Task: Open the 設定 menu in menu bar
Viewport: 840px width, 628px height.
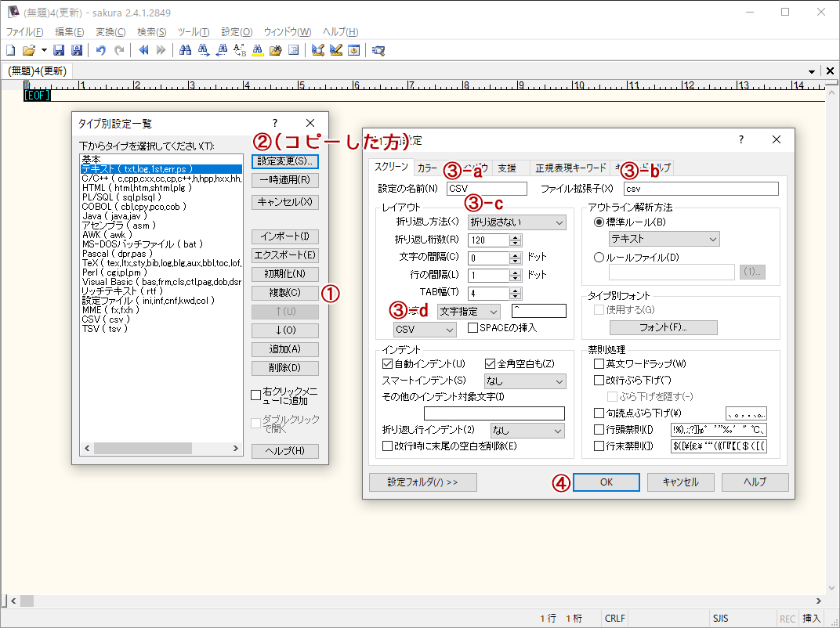Action: point(237,32)
